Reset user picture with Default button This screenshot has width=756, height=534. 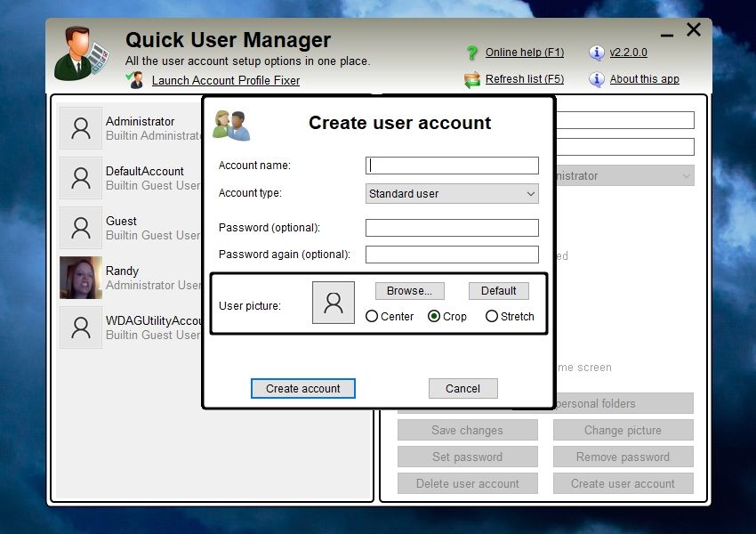pos(499,291)
